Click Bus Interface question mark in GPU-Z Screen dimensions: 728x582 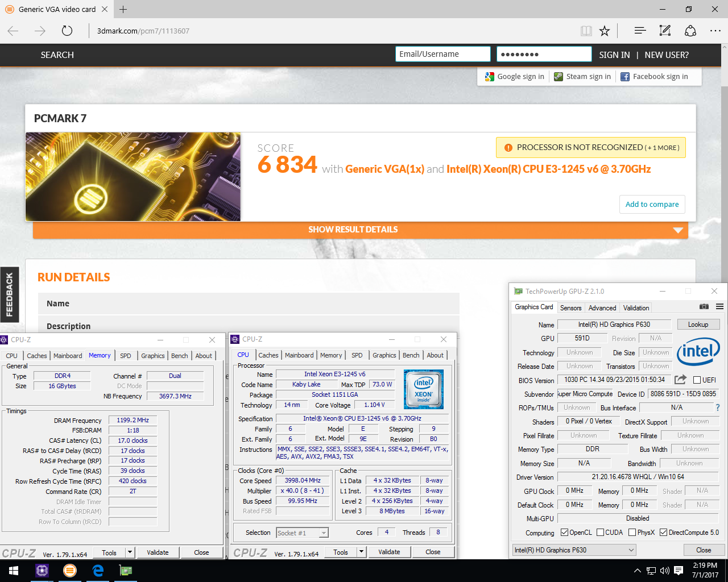[718, 408]
